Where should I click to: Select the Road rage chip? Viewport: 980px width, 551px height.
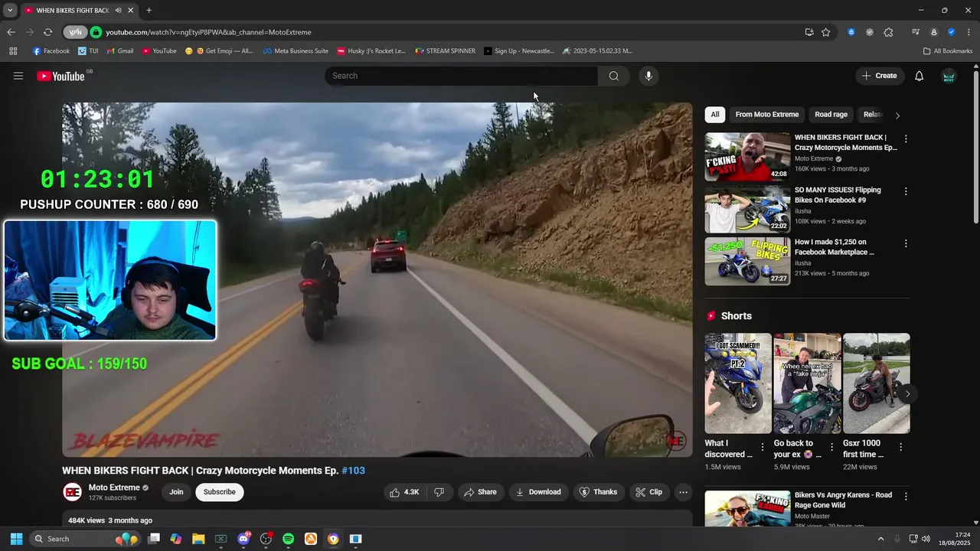(831, 115)
